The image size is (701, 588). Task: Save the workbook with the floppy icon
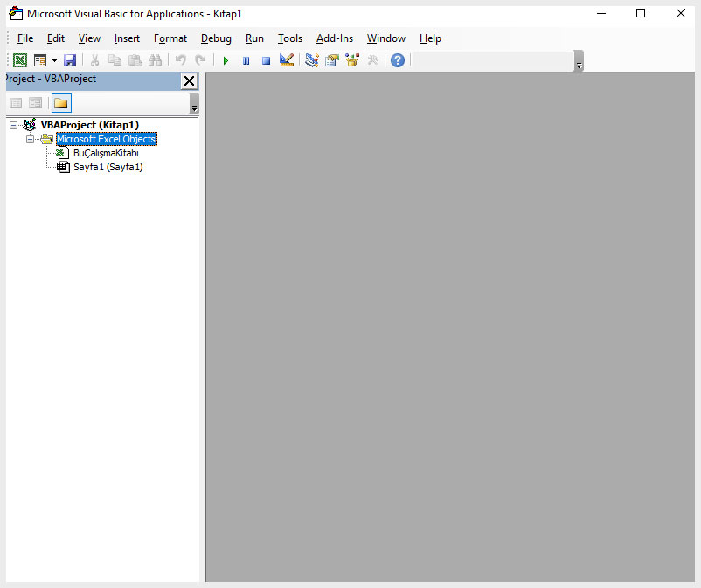click(x=70, y=60)
